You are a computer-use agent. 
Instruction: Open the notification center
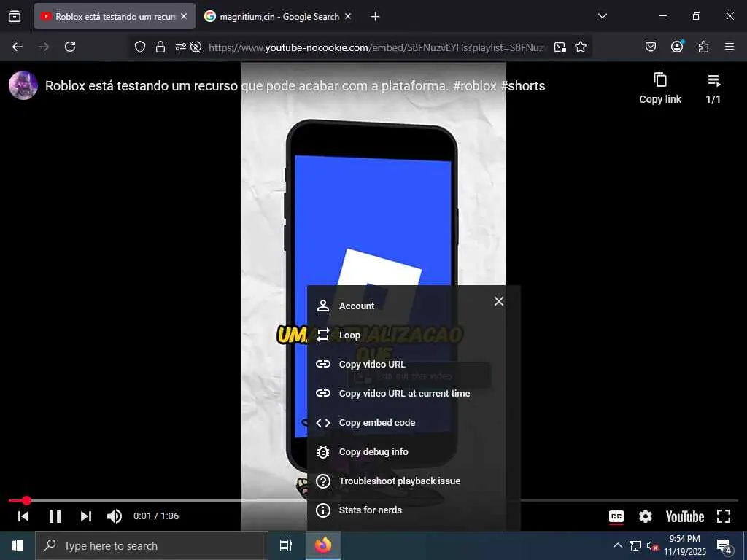(724, 546)
